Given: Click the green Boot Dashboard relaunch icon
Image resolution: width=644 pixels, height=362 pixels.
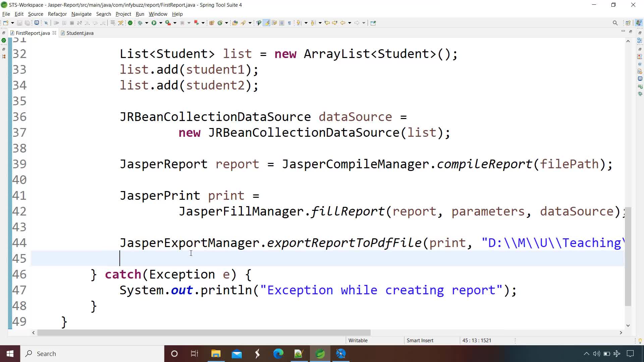Looking at the screenshot, I should click(x=130, y=23).
